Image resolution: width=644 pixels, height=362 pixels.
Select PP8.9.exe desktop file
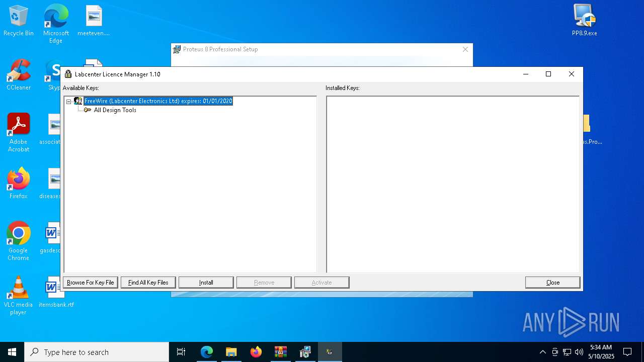click(585, 21)
